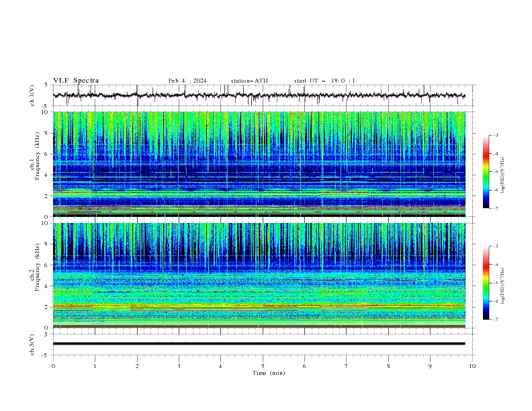Click the ch.1 color bar log(PSD) label
Screen dimensions: 532x411
point(503,175)
